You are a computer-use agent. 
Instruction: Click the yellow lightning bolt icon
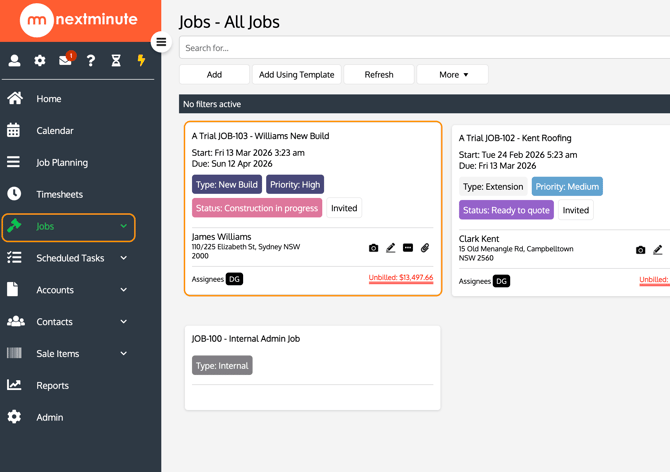[x=141, y=61]
